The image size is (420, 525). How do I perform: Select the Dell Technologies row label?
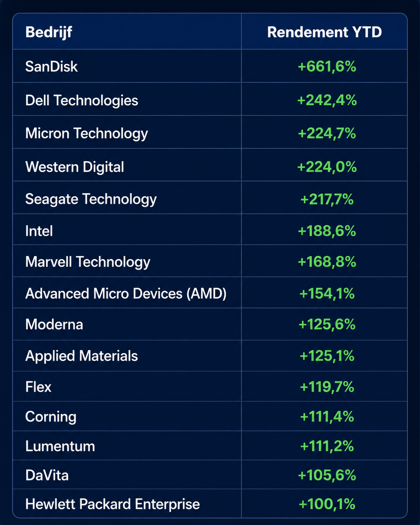click(82, 100)
